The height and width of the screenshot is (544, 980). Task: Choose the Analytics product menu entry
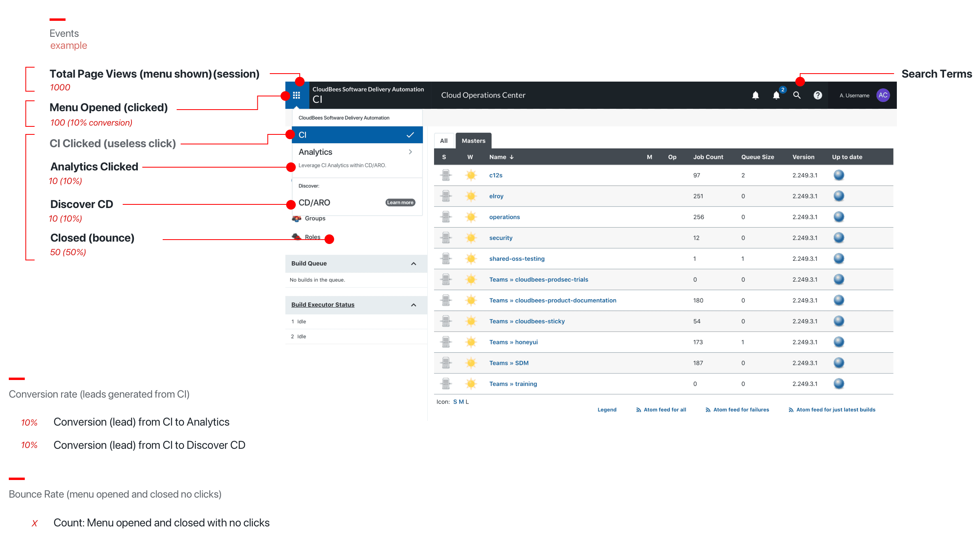[x=357, y=158]
